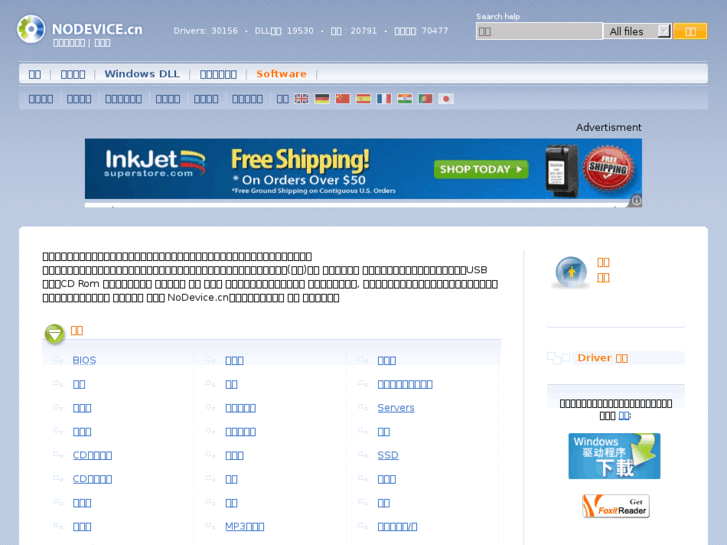
Task: Click NoDevice.cn text in the paragraph
Action: pyautogui.click(x=198, y=298)
